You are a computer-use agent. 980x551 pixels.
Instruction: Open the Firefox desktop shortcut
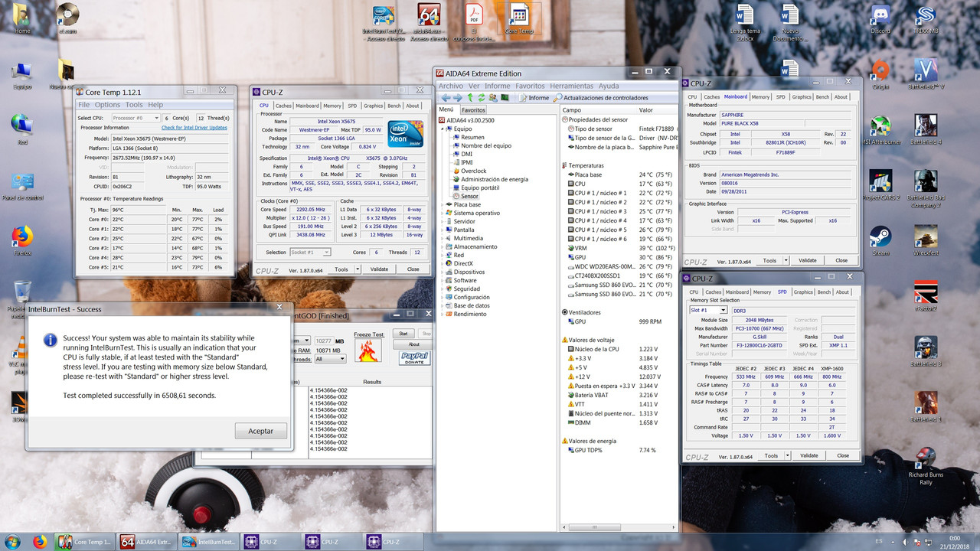(x=22, y=240)
